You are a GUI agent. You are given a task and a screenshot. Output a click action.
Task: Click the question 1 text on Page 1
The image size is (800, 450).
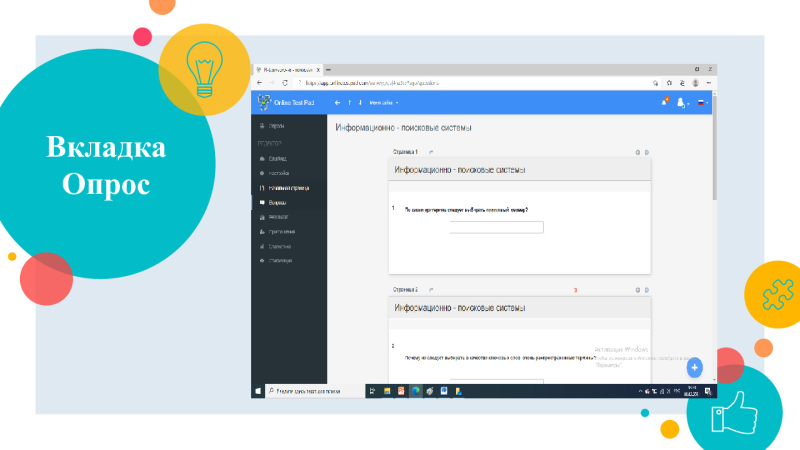point(466,210)
